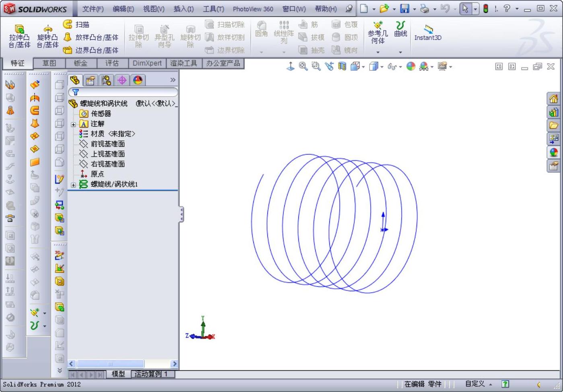This screenshot has height=392, width=563.
Task: Click the Save icon in title bar
Action: [405, 8]
